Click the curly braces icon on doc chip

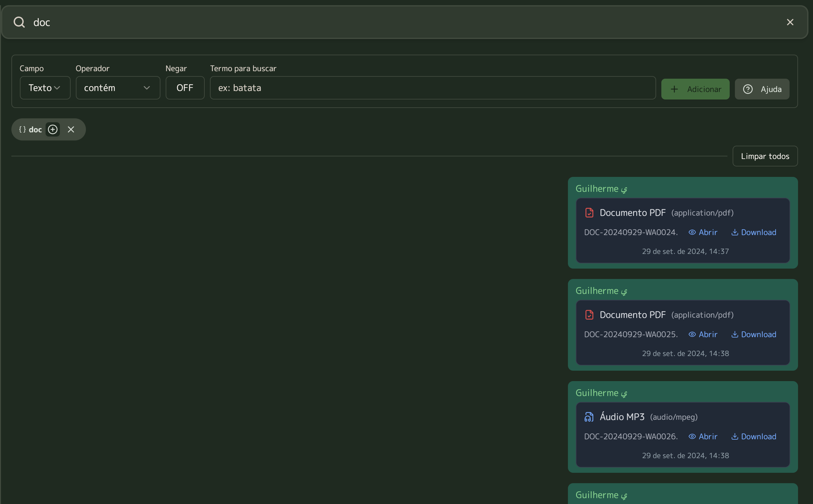coord(22,129)
